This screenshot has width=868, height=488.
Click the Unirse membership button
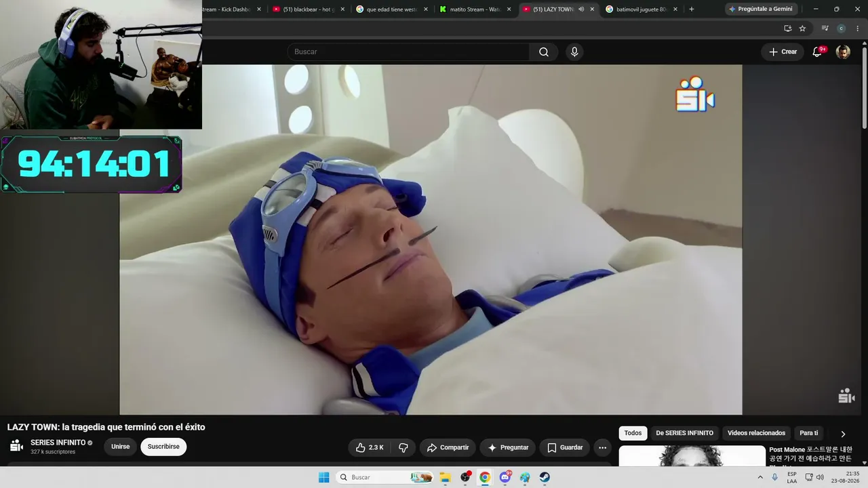click(x=120, y=447)
